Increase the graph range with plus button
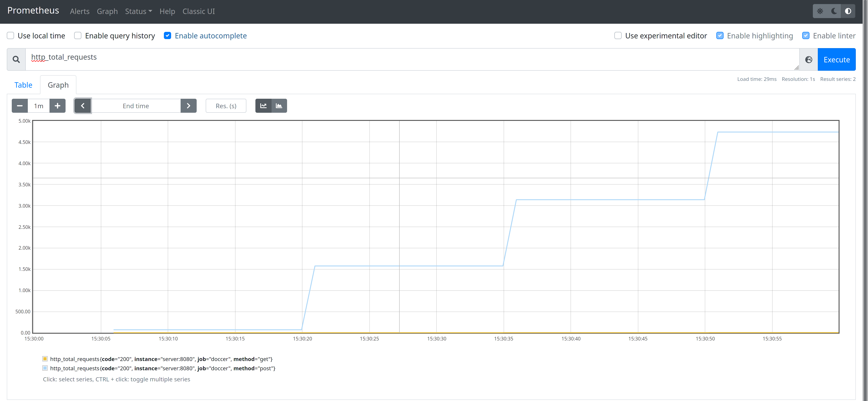 pos(58,106)
